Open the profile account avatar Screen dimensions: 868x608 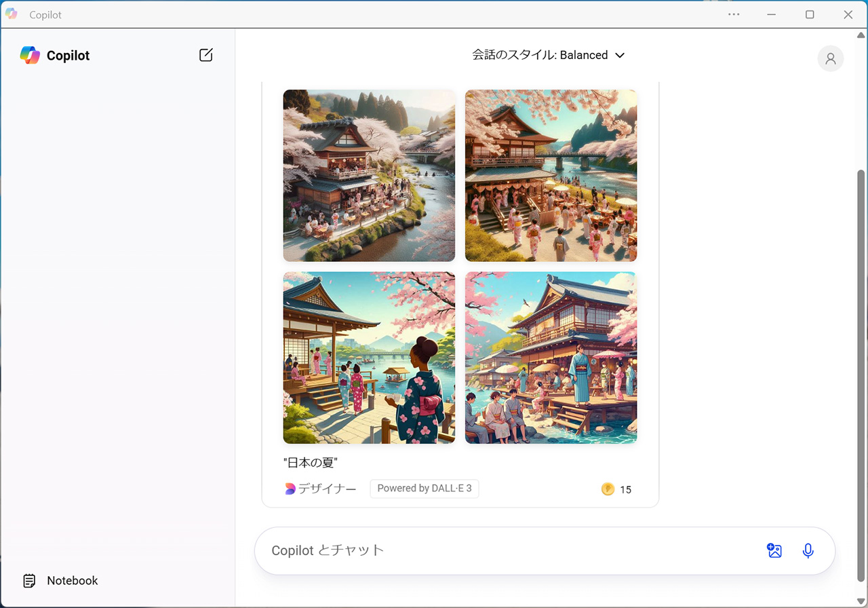coord(830,58)
